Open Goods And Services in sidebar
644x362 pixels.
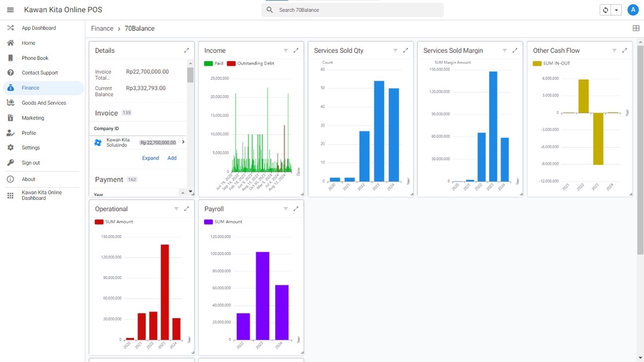[44, 103]
